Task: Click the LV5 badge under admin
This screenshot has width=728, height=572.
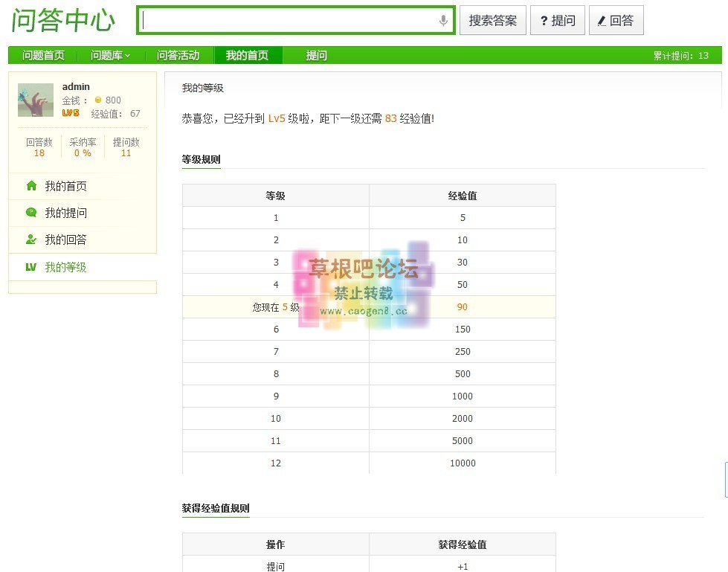Action: tap(71, 114)
